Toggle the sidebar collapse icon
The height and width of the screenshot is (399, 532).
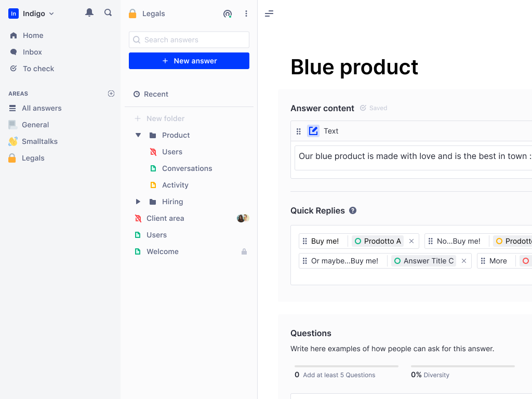(x=269, y=14)
